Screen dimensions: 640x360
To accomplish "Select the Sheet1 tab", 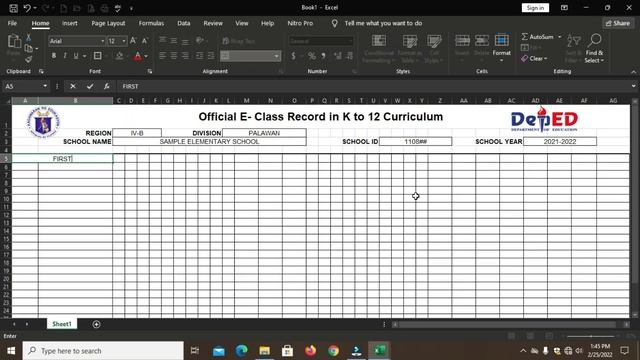I will (62, 324).
